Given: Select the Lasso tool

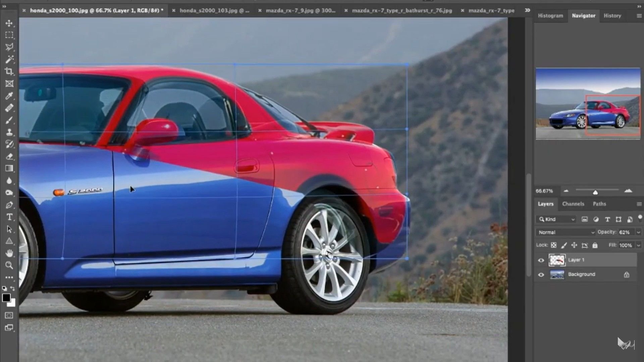Looking at the screenshot, I should 9,47.
